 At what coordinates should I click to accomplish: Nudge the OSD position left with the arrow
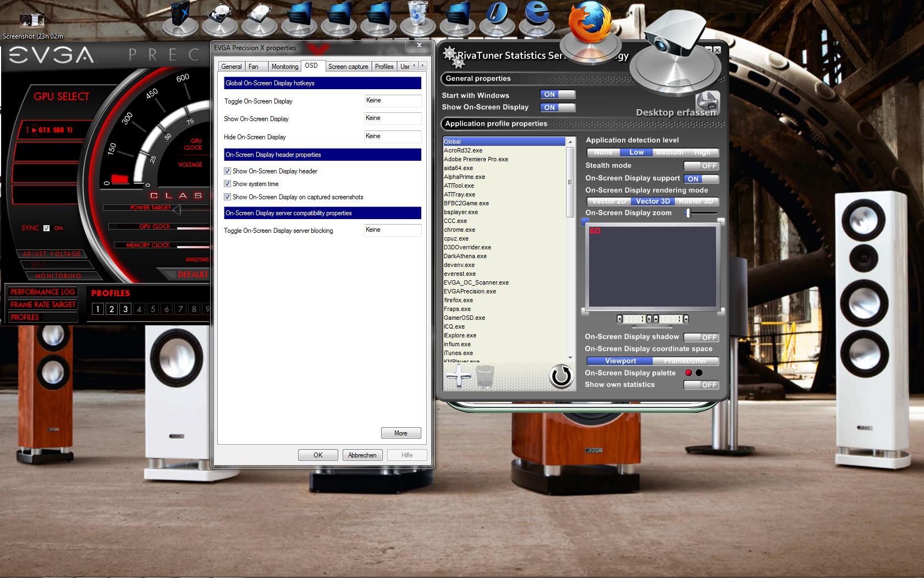[620, 319]
